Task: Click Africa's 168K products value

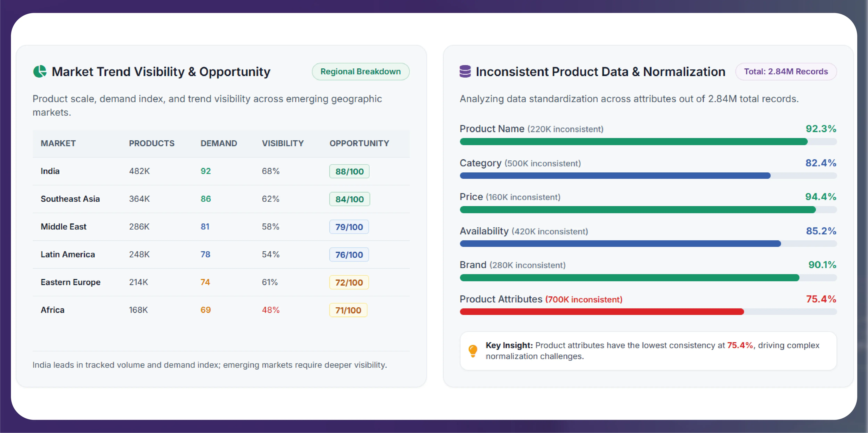Action: point(138,310)
